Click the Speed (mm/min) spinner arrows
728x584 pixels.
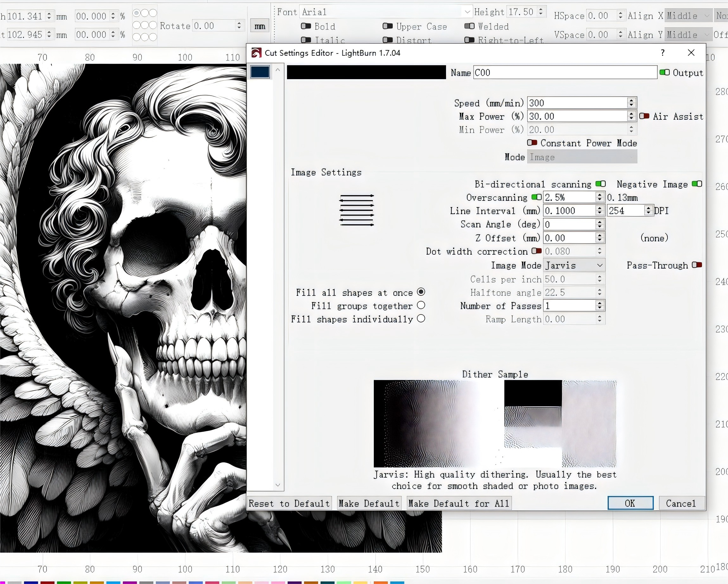[631, 103]
